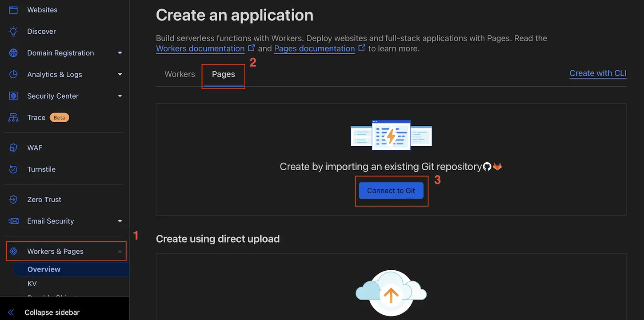Click the Turnstile icon
This screenshot has width=644, height=320.
click(x=13, y=169)
